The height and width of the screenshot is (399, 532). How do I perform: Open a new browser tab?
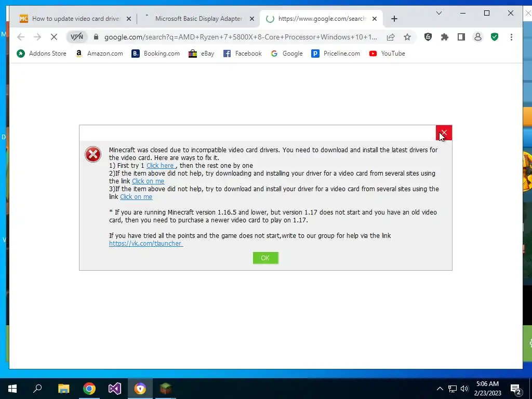[394, 19]
